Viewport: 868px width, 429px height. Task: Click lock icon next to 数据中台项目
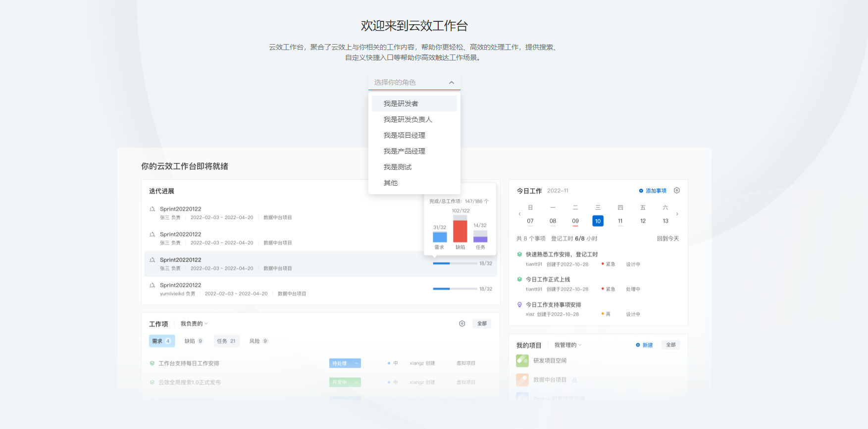pyautogui.click(x=575, y=380)
